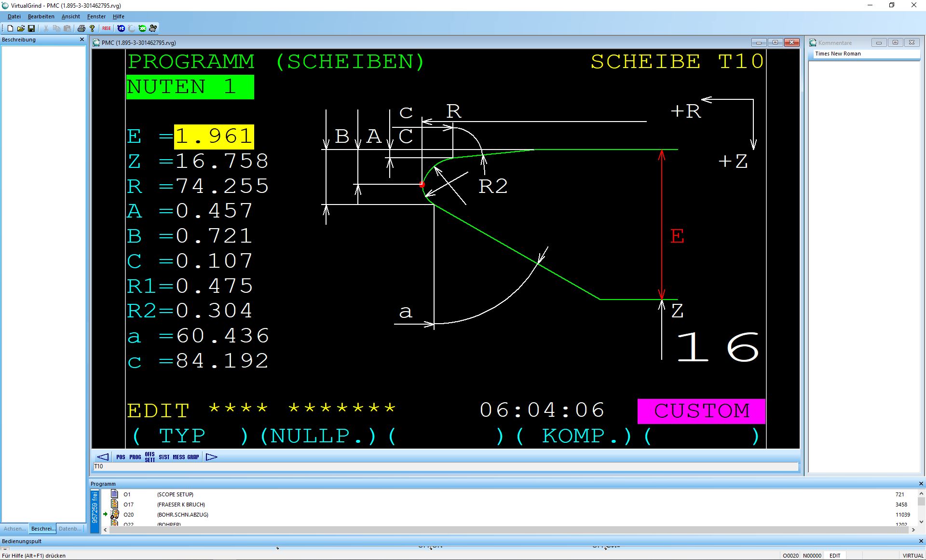The height and width of the screenshot is (560, 926).
Task: Click the Open folder toolbar icon
Action: (21, 28)
